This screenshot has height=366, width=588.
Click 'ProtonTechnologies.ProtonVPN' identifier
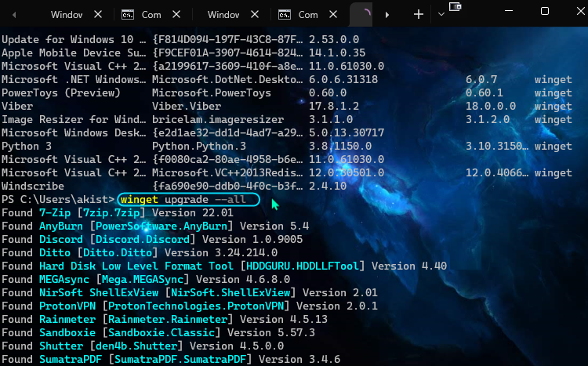coord(196,306)
